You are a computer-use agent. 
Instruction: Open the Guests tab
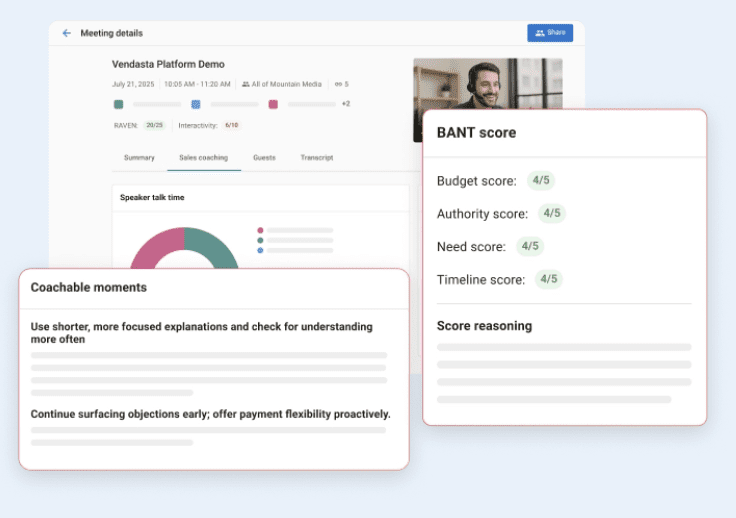[264, 158]
